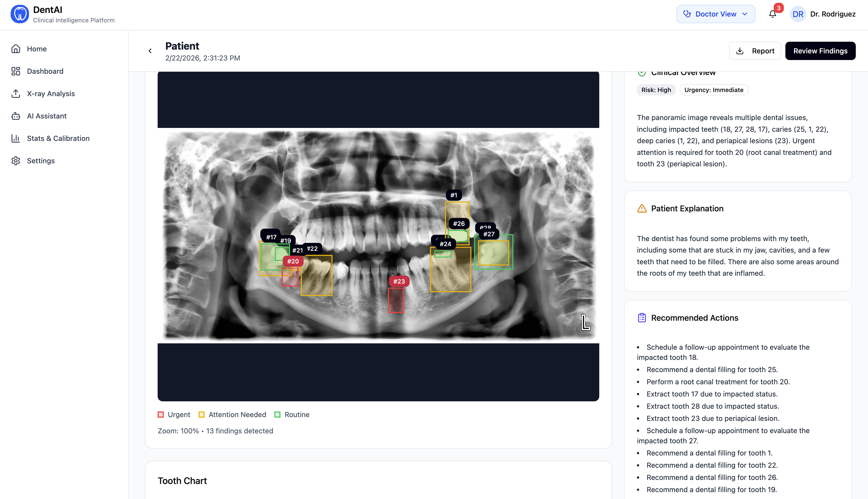Click the Stats & Calibration chart icon
868x499 pixels.
coord(16,138)
